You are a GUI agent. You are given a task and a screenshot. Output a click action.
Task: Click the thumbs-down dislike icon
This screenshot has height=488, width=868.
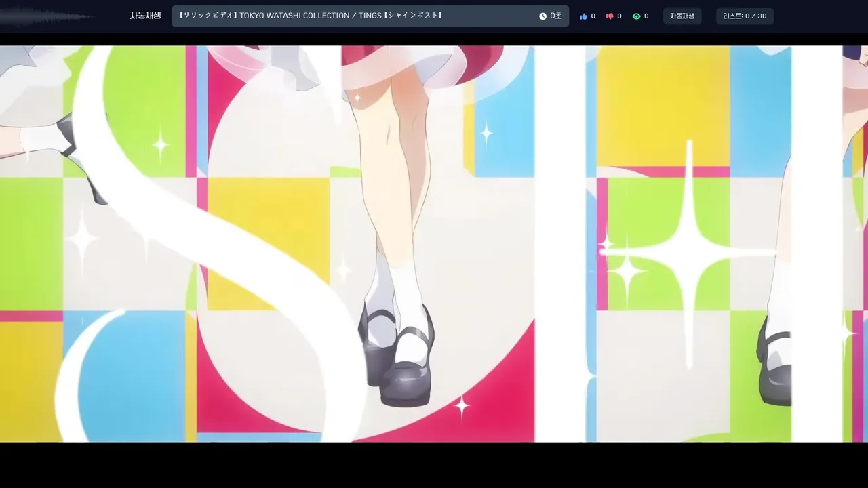coord(609,16)
